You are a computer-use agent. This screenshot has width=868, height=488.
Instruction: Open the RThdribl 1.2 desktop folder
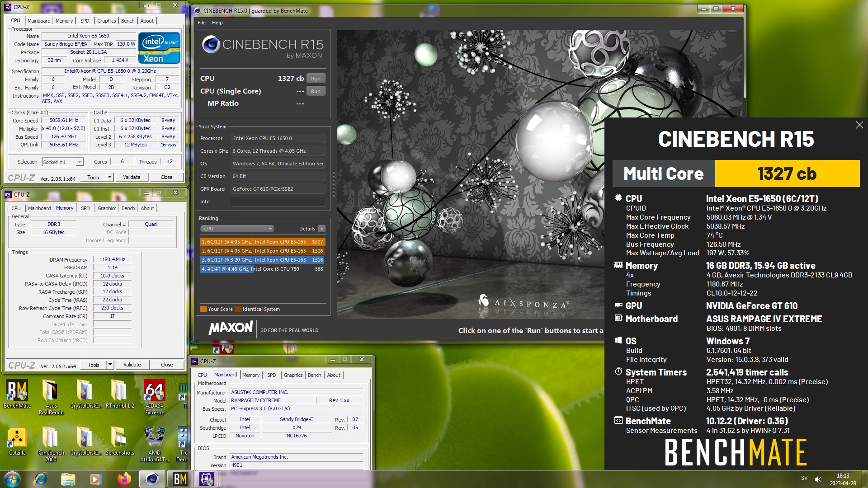click(120, 394)
